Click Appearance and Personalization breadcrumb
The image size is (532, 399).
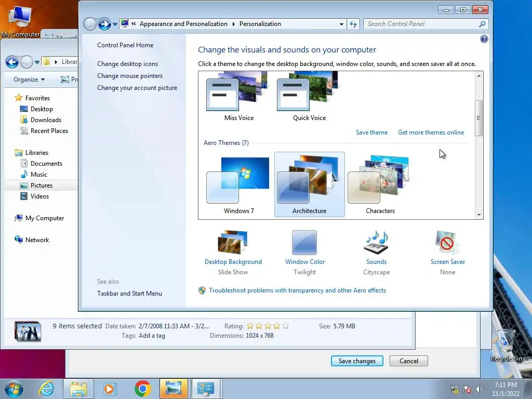pos(183,24)
